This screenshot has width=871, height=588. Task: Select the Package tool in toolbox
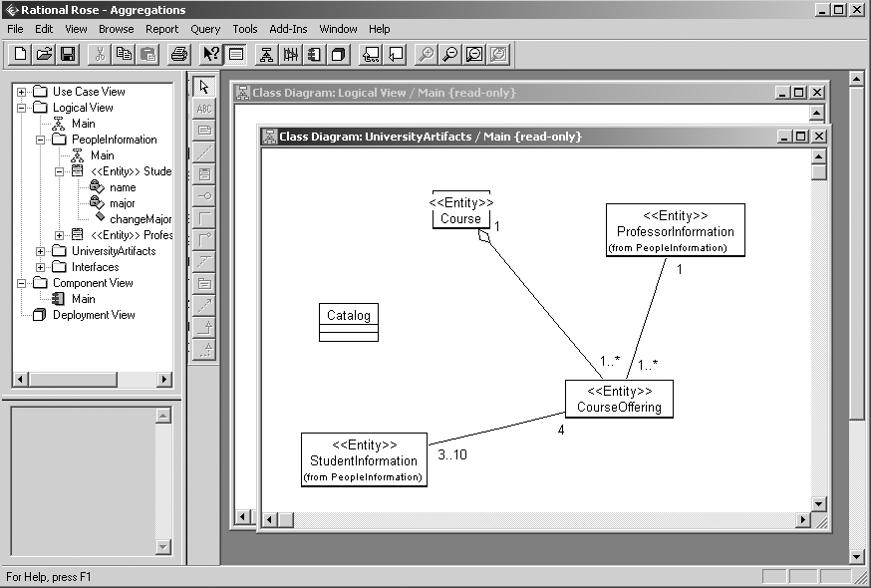coord(204,283)
